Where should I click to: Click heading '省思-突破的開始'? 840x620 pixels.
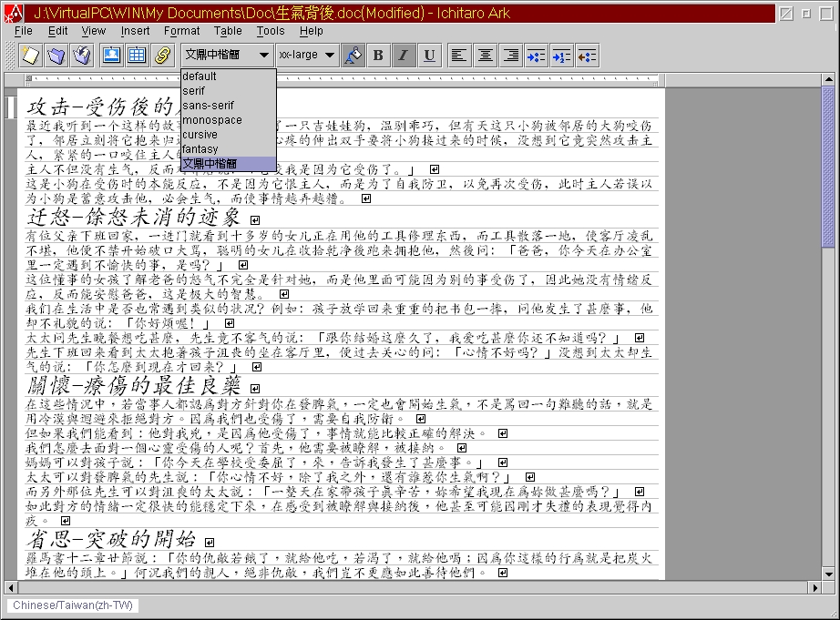pyautogui.click(x=111, y=539)
